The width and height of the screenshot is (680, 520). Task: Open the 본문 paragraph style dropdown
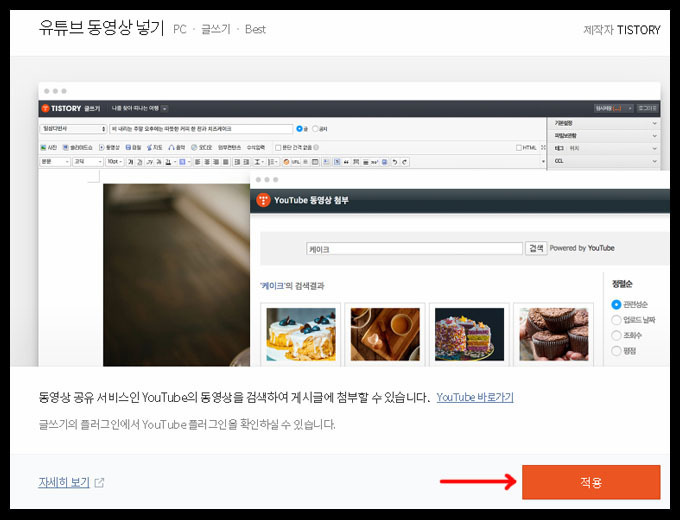click(55, 162)
